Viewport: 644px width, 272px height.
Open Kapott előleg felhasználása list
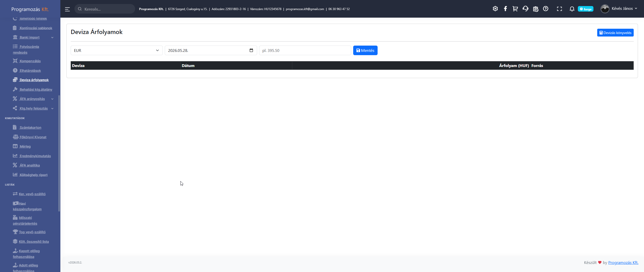point(26,254)
